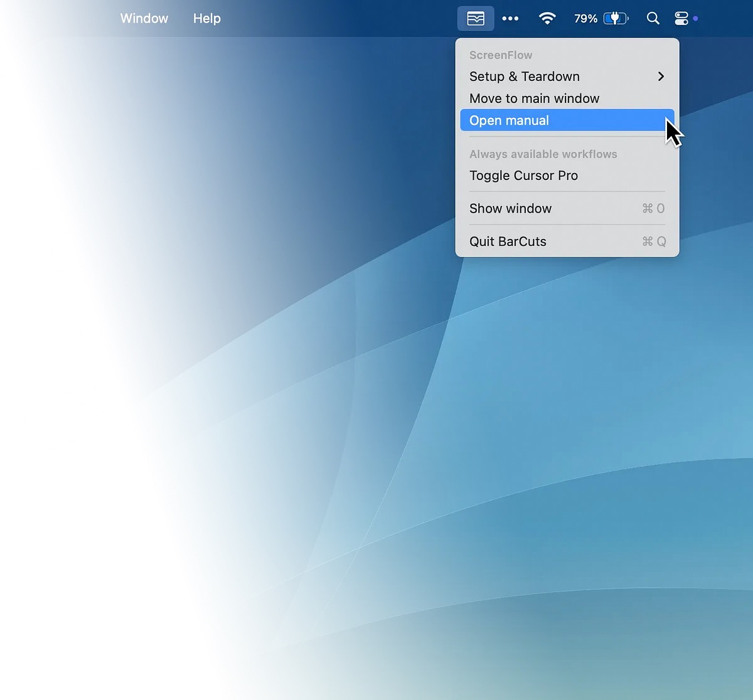753x700 pixels.
Task: Expand the Setup & Teardown submenu arrow
Action: [x=661, y=77]
